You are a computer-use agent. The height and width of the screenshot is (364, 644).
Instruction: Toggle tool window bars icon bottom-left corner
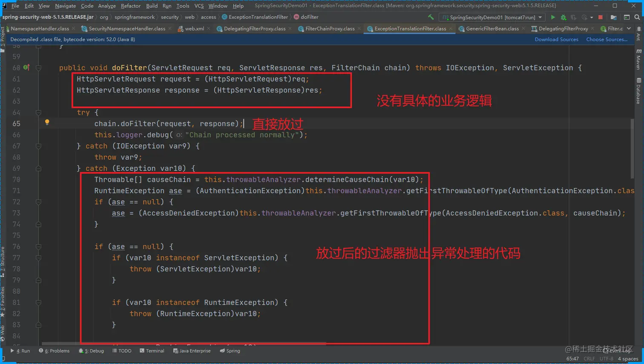[x=3, y=359]
